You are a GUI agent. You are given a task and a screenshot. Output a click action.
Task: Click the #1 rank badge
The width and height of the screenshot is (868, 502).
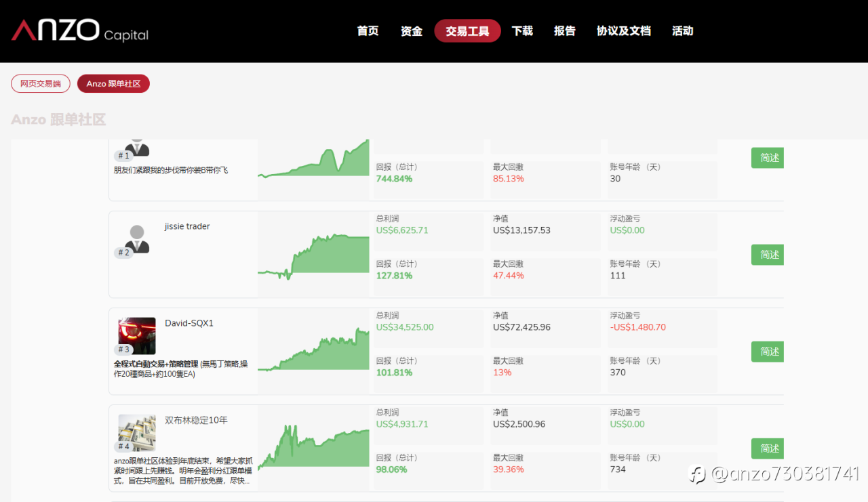pos(123,156)
